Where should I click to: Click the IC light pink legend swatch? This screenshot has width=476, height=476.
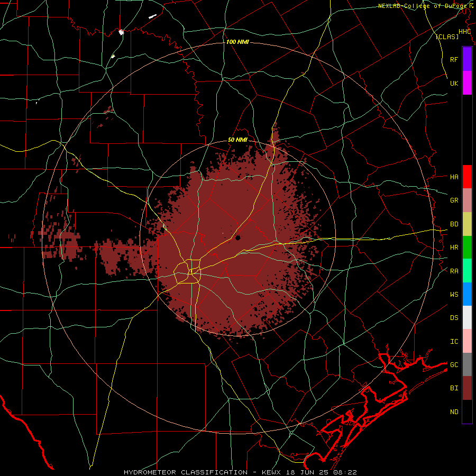467,341
